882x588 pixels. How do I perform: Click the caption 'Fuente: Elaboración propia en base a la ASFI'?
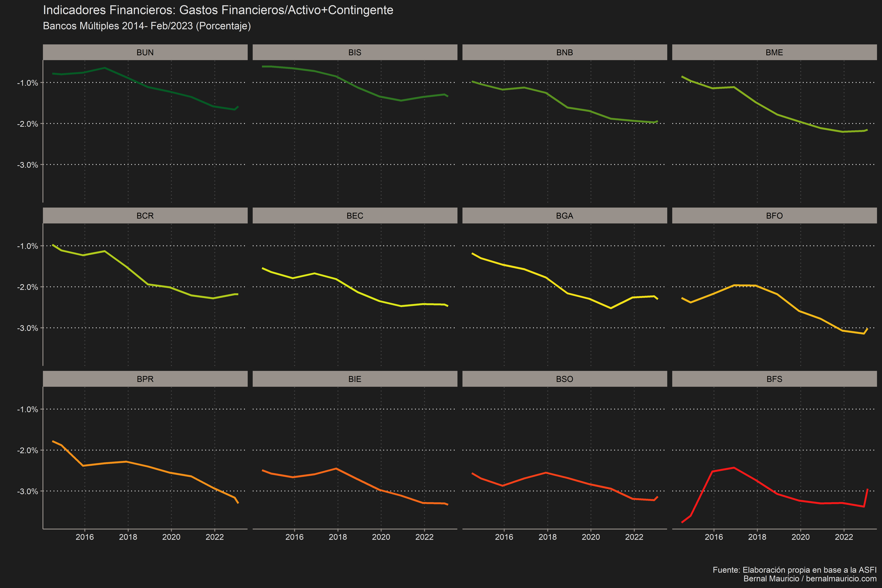coord(795,570)
